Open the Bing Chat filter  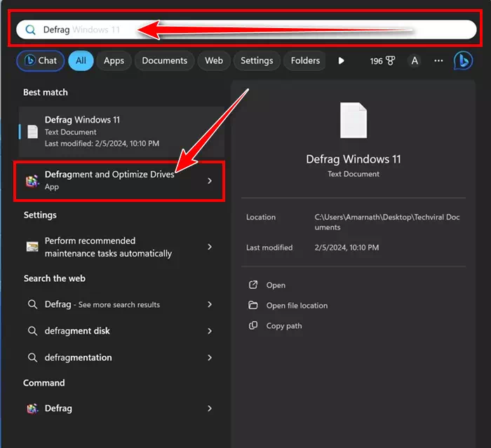[41, 60]
